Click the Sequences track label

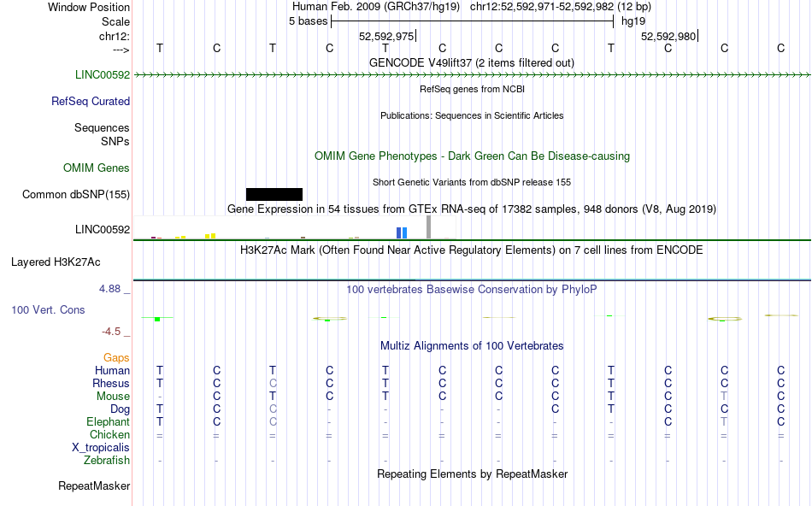(102, 127)
